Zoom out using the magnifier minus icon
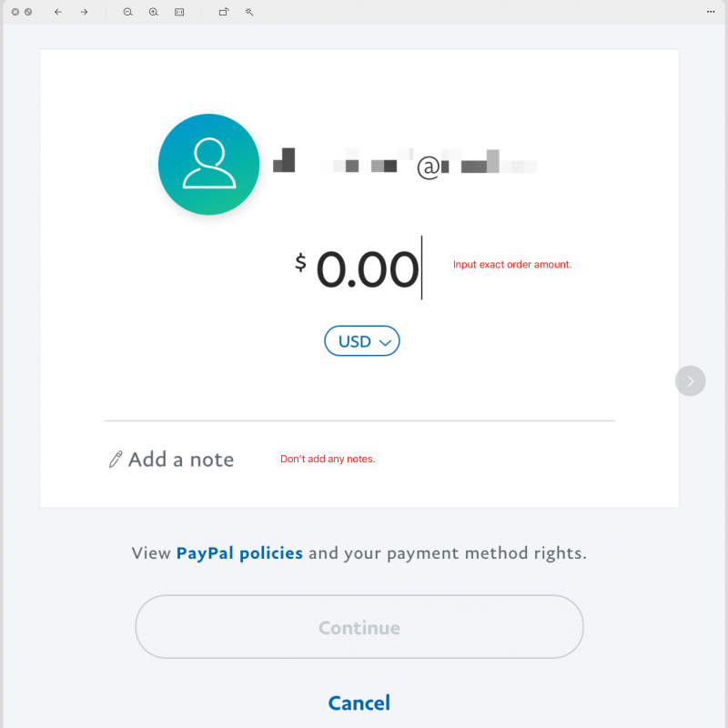728x728 pixels. pos(127,12)
